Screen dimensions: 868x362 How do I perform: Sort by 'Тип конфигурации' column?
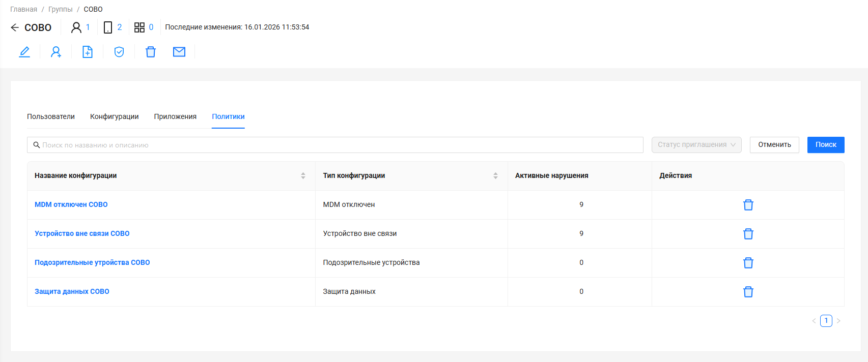[x=495, y=176]
